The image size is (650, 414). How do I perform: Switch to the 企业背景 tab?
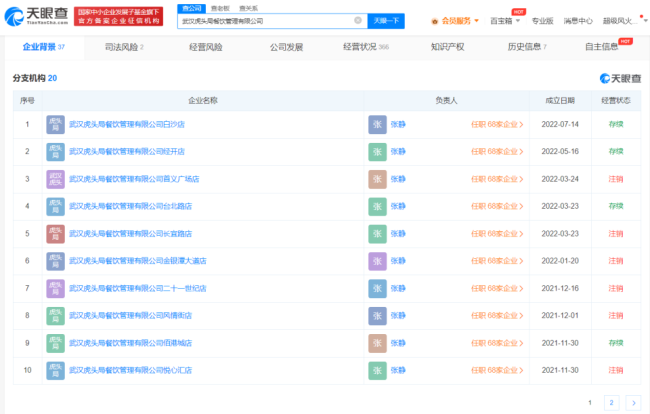[44, 47]
